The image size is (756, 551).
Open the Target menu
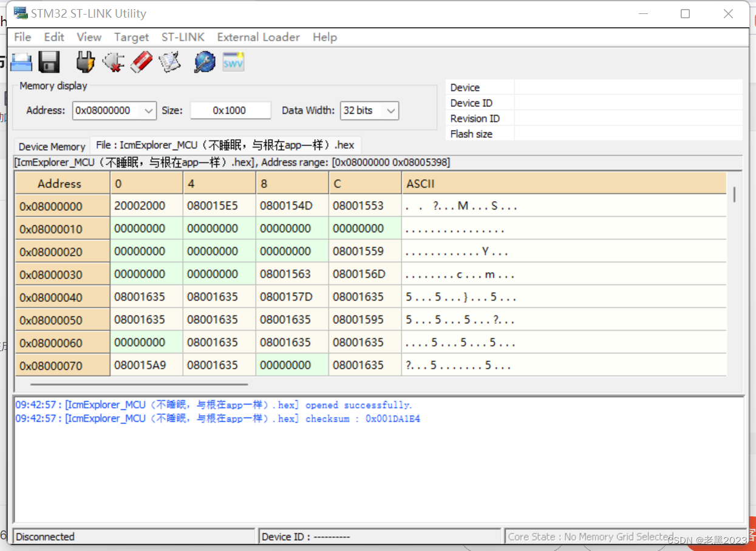click(x=131, y=37)
